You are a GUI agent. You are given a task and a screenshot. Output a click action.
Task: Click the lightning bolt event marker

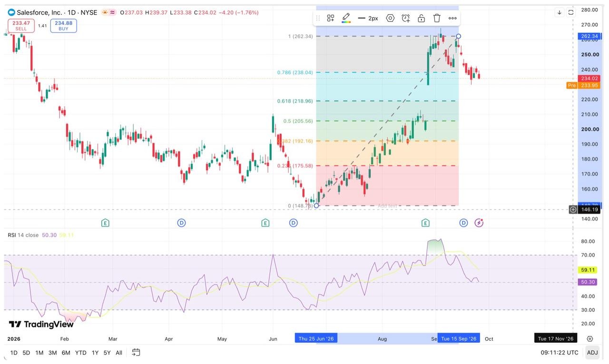pos(479,223)
